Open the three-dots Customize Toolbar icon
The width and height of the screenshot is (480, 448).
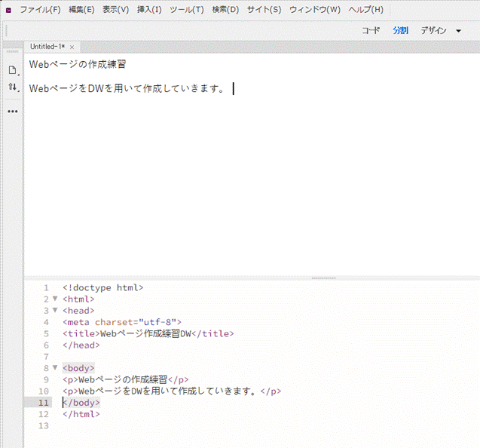(12, 112)
